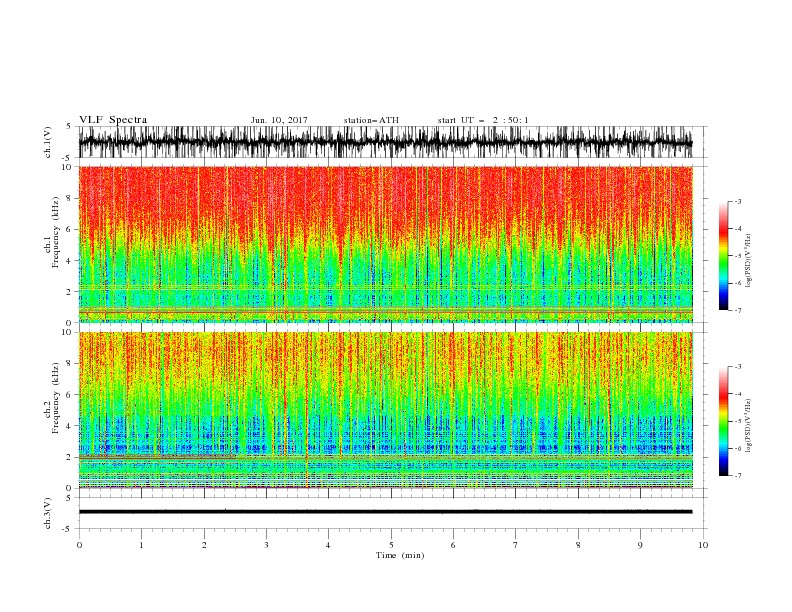The width and height of the screenshot is (792, 612).
Task: Select ch.2 color bar "log(PSD)(V²/Hz)" label
Action: click(x=749, y=425)
